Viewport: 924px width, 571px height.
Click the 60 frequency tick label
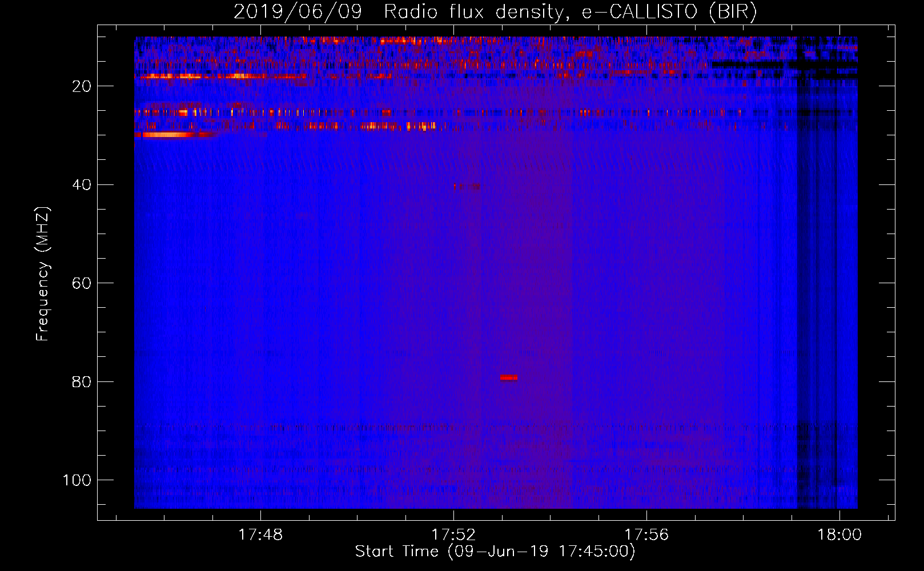(82, 284)
